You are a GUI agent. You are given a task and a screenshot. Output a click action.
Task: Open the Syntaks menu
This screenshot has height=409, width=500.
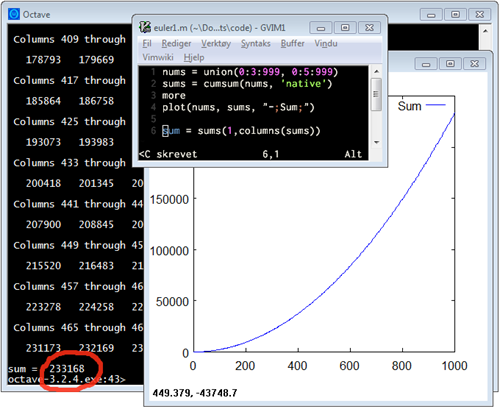pyautogui.click(x=256, y=44)
